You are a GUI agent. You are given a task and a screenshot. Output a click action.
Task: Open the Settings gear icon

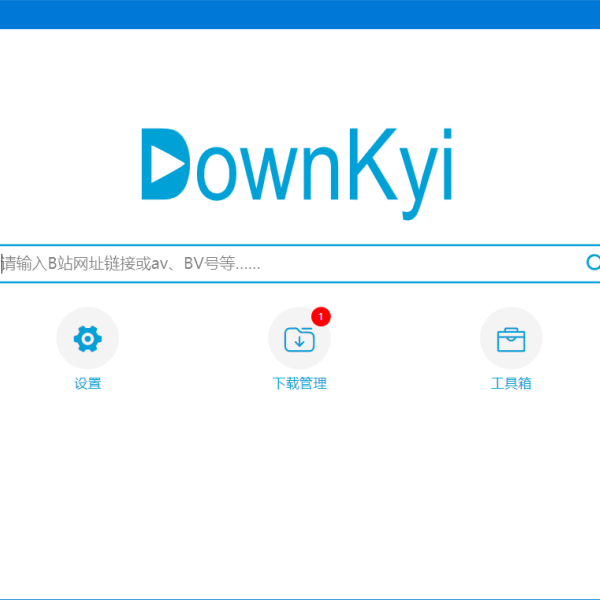(x=88, y=338)
